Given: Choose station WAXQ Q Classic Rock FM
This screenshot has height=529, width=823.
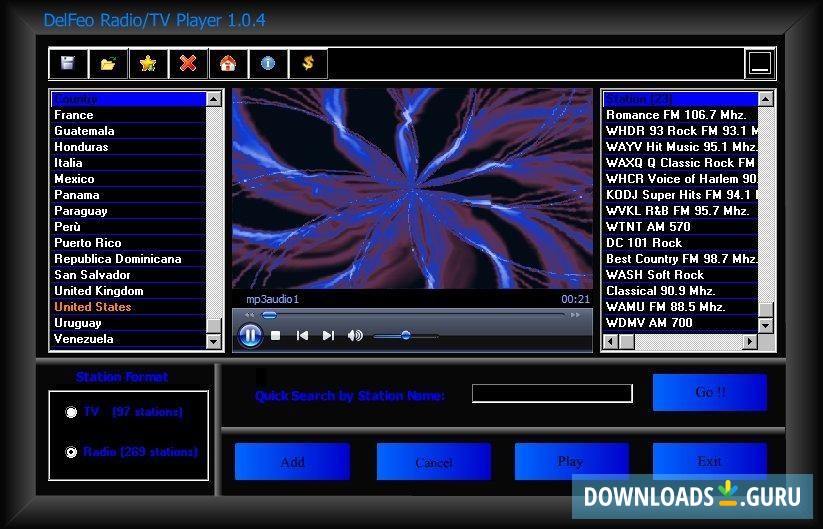Looking at the screenshot, I should coord(680,163).
